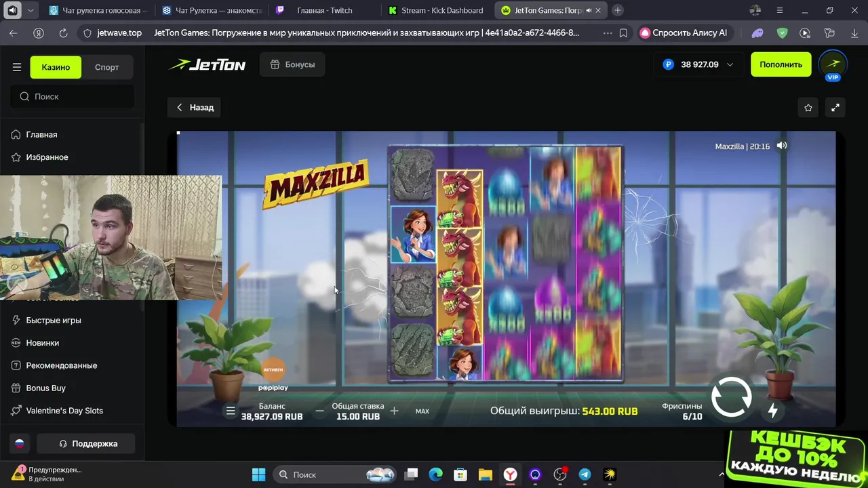Screen dimensions: 868x488
Task: Toggle turbo lightning mode
Action: pos(772,410)
